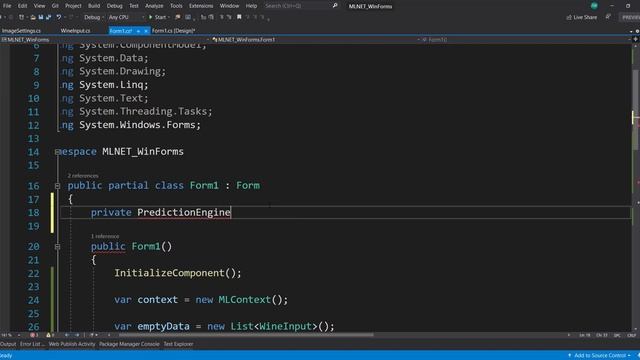
Task: Open the Test Explorer tab
Action: point(178,344)
